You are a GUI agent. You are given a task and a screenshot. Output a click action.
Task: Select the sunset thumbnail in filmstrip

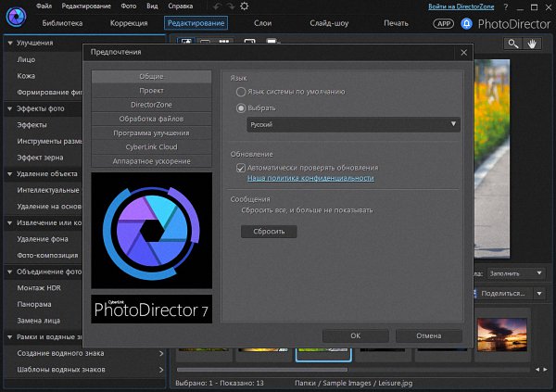(x=501, y=335)
